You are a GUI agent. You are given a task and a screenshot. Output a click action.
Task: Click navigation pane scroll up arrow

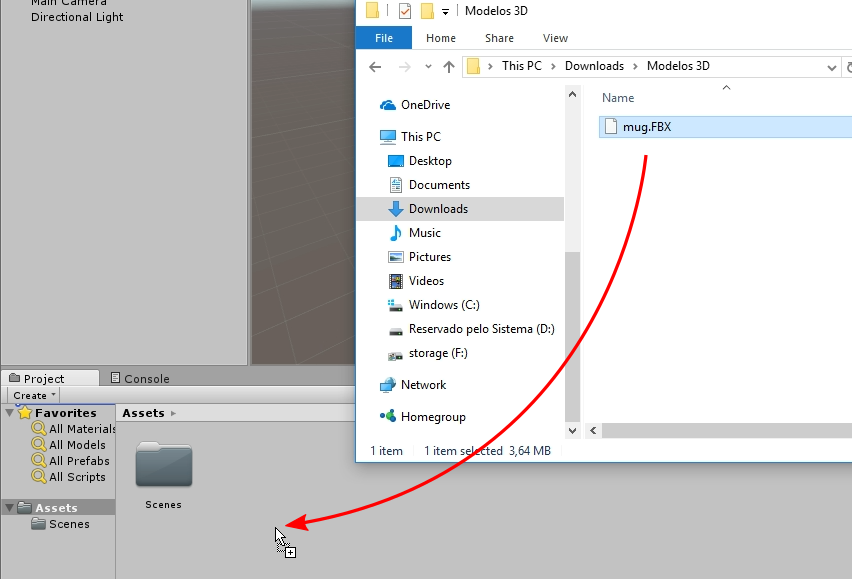point(572,95)
